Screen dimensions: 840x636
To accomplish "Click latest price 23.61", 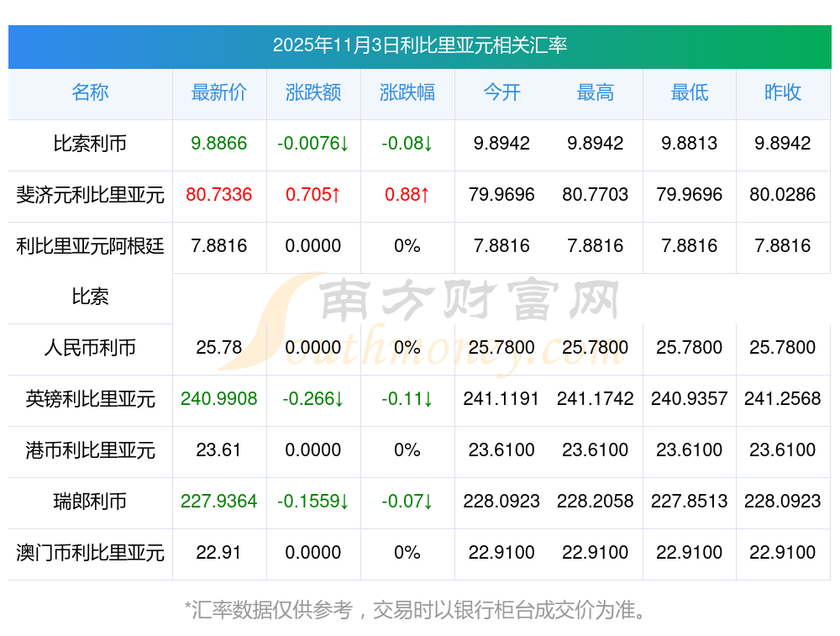I will (x=219, y=449).
